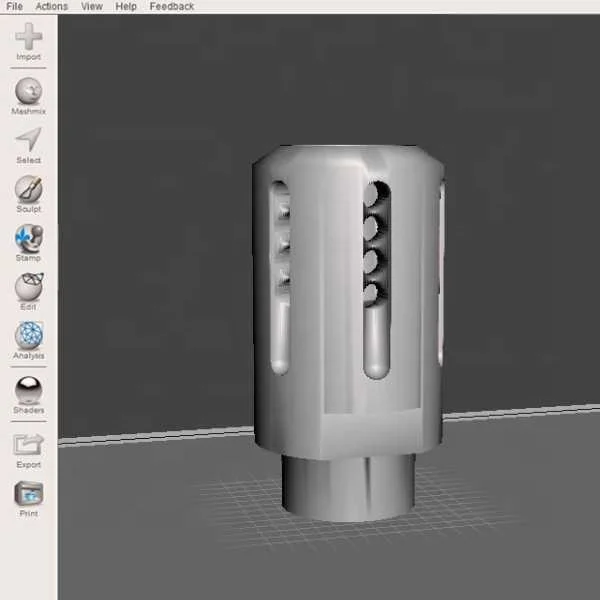Click the Print icon
Screen dimensions: 600x600
(29, 494)
